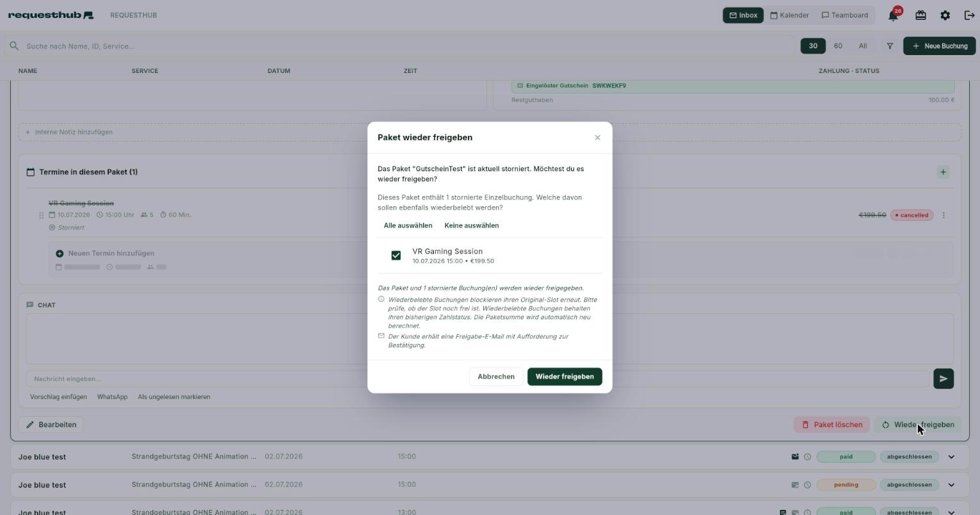980x515 pixels.
Task: Add appointment with plus icon in Termine
Action: coord(943,172)
